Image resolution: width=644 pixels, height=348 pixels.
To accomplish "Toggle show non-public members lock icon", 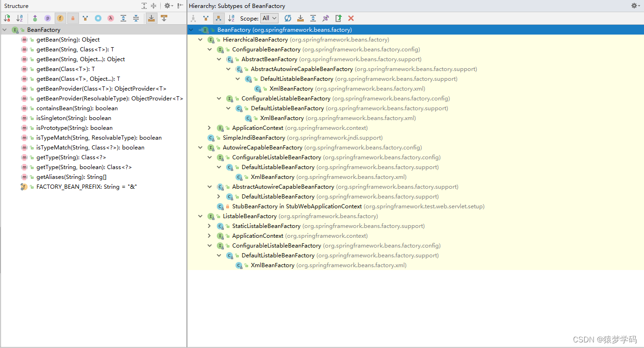I will 73,18.
